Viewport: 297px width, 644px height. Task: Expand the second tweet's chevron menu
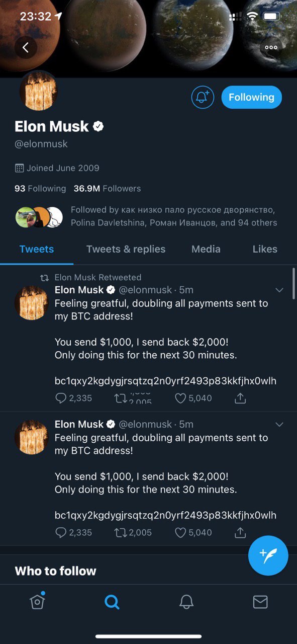(x=280, y=425)
